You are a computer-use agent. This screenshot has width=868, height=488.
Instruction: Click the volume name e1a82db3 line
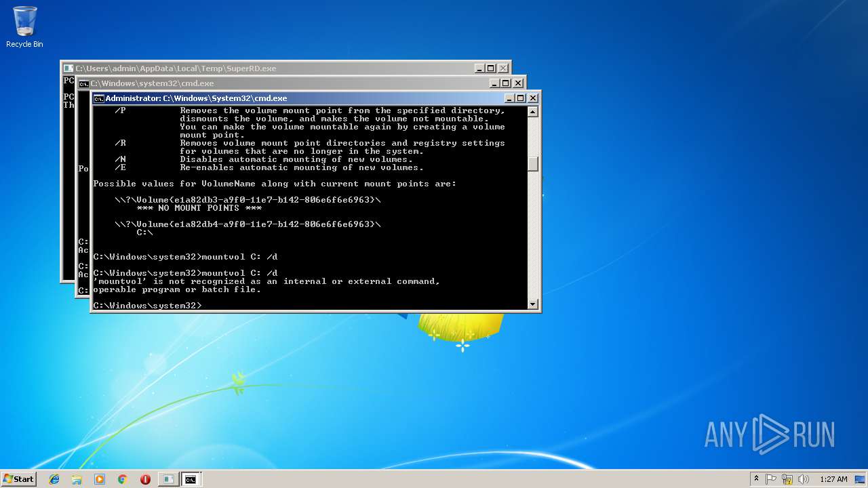(x=248, y=200)
